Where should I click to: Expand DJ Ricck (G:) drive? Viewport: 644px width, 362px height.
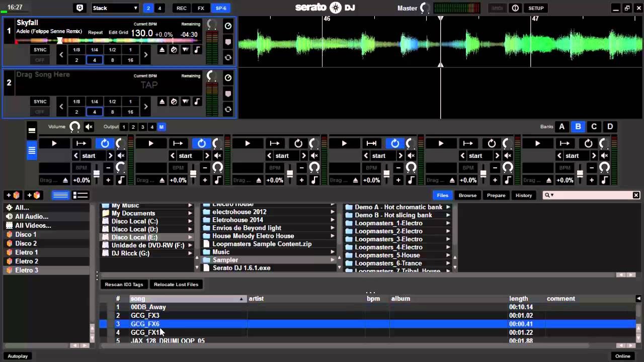[190, 253]
